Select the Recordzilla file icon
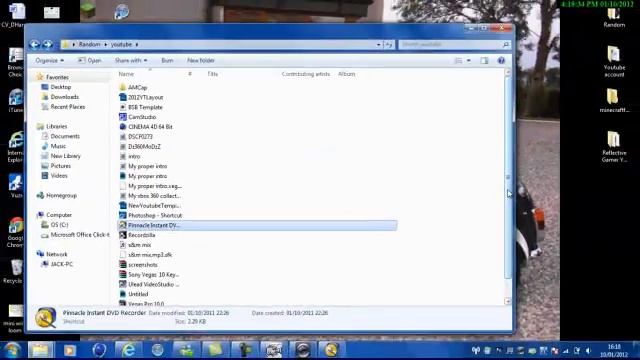 pos(122,235)
